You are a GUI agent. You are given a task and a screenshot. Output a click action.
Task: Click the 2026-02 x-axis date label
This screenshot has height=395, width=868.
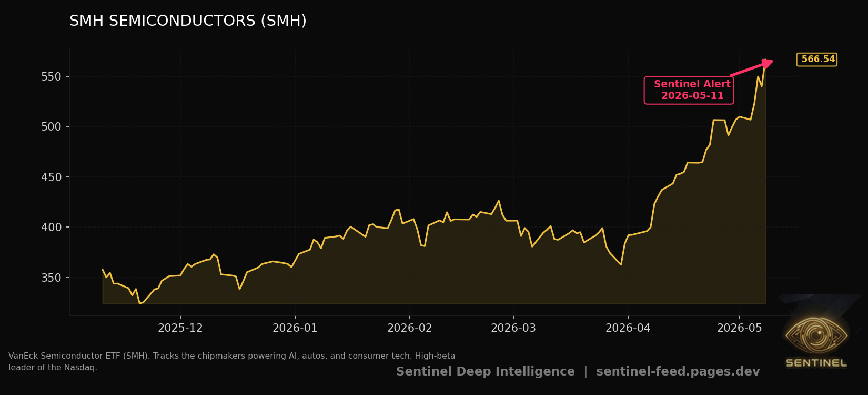point(410,329)
